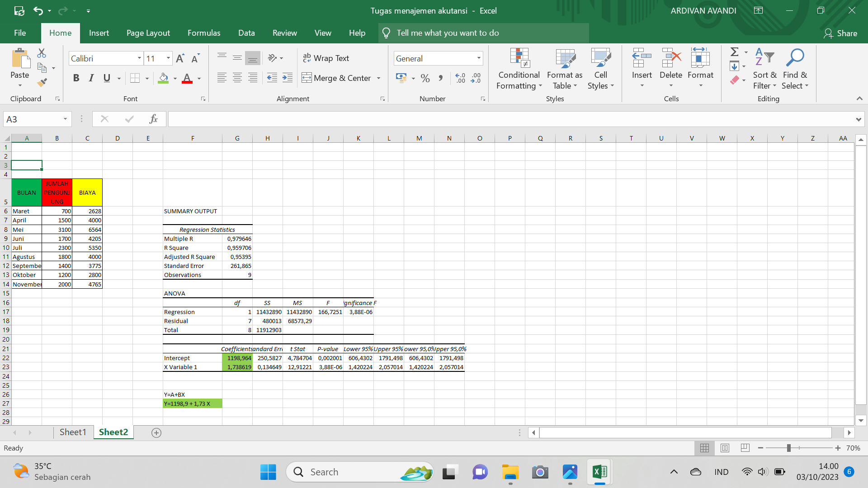Click Increase Decimal icon

[460, 78]
